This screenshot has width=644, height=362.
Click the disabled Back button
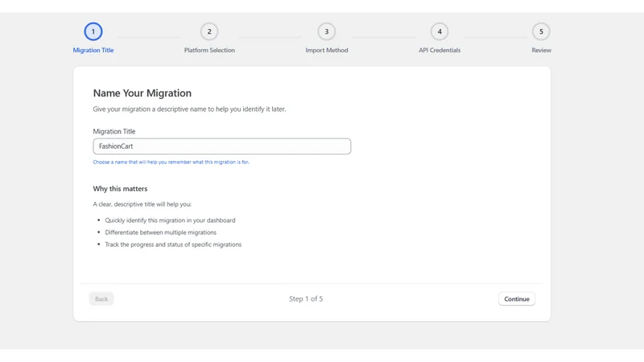pyautogui.click(x=101, y=298)
